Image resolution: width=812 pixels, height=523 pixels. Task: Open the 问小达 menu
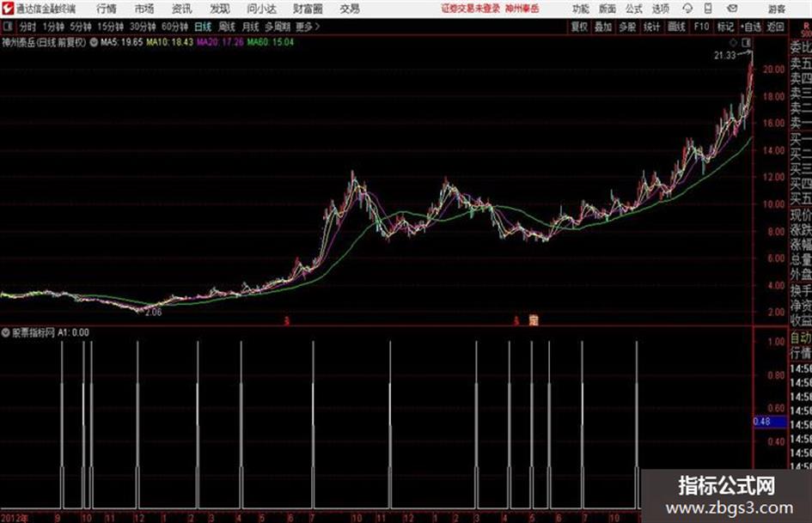261,9
